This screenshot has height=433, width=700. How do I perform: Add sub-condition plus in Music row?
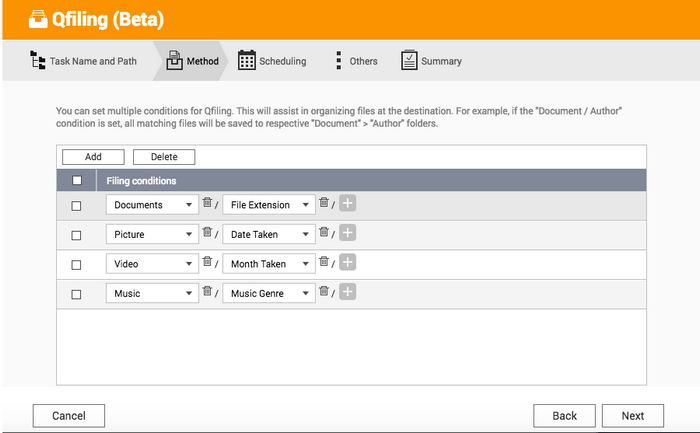click(x=347, y=291)
